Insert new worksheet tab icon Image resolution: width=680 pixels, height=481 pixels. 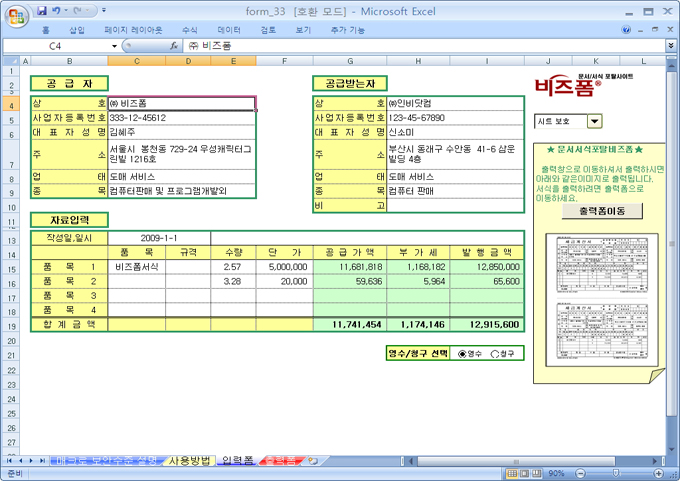point(313,460)
